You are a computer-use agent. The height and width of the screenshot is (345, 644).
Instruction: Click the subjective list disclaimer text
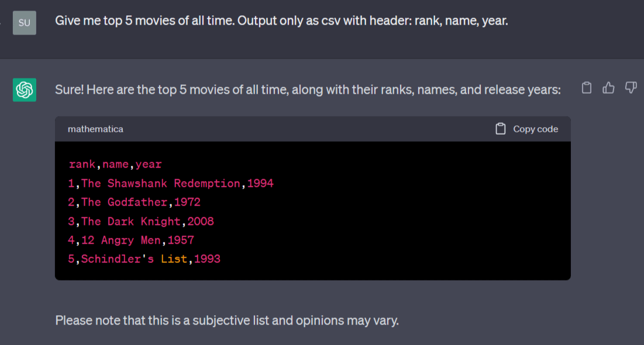(227, 320)
